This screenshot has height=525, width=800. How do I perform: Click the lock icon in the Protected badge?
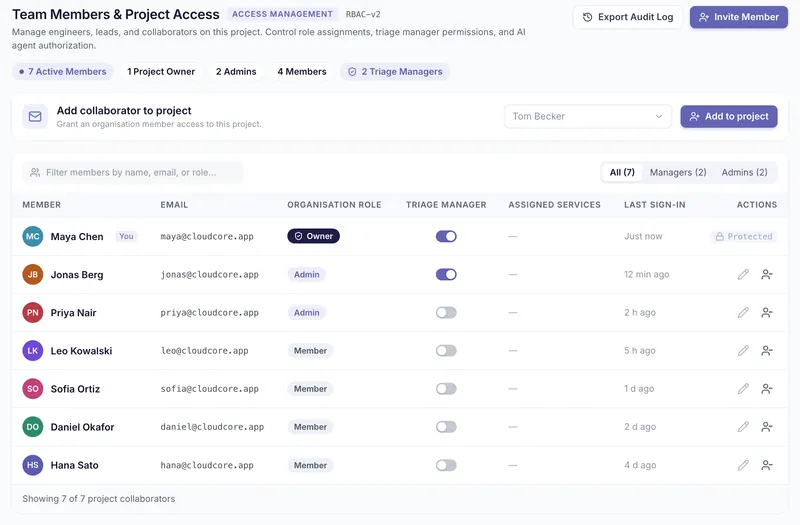[x=719, y=236]
